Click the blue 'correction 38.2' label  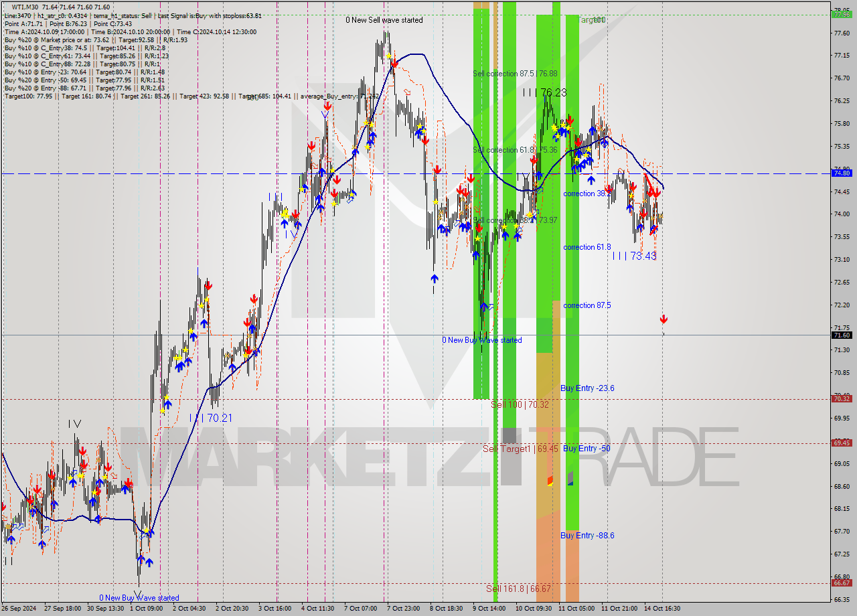(x=587, y=194)
